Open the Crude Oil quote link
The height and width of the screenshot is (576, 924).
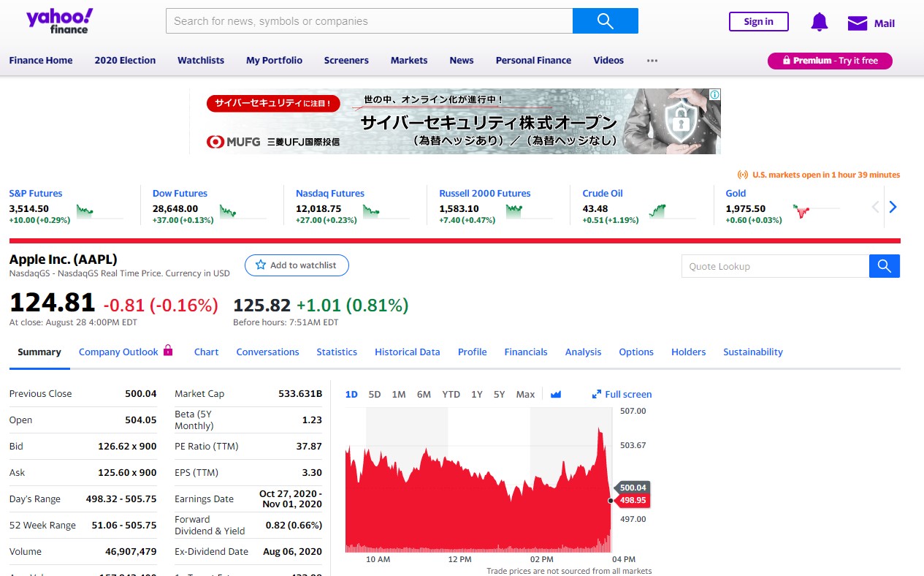[603, 193]
